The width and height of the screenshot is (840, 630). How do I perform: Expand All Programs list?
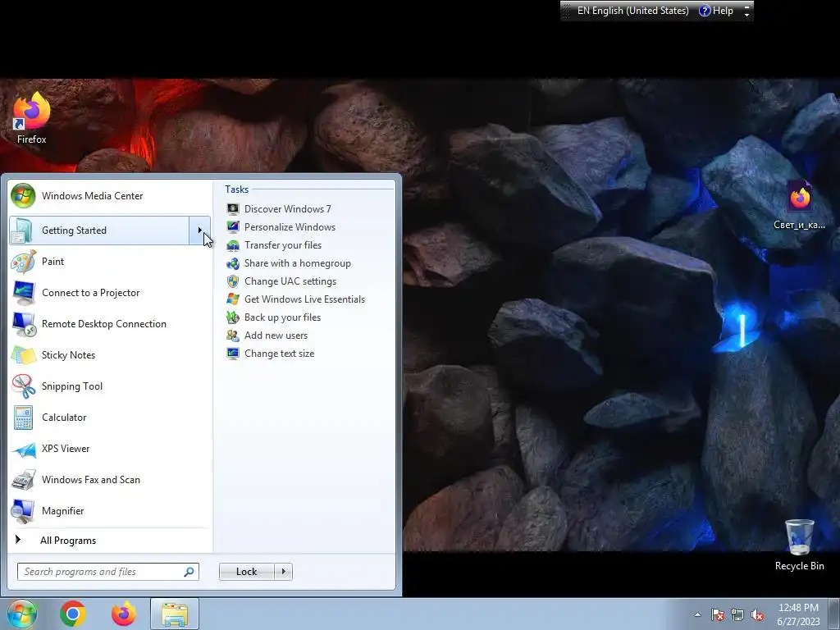(68, 541)
